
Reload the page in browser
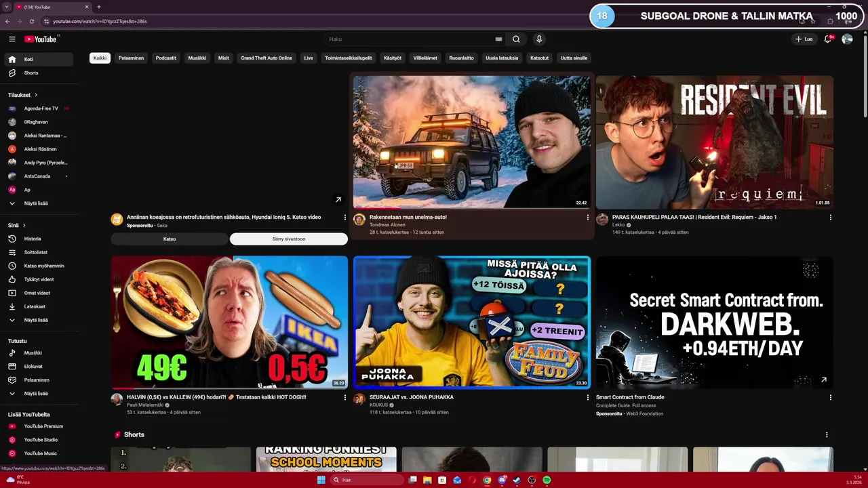[32, 21]
